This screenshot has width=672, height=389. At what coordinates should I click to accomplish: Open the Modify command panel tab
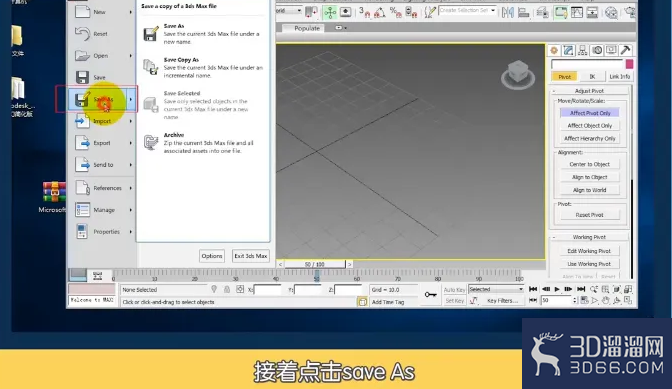(x=568, y=51)
